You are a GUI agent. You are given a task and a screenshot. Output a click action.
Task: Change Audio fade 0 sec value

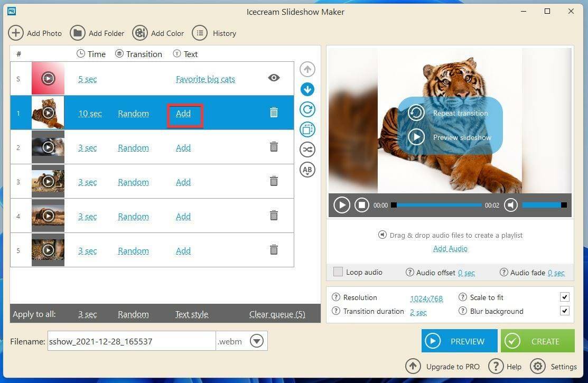pyautogui.click(x=556, y=273)
